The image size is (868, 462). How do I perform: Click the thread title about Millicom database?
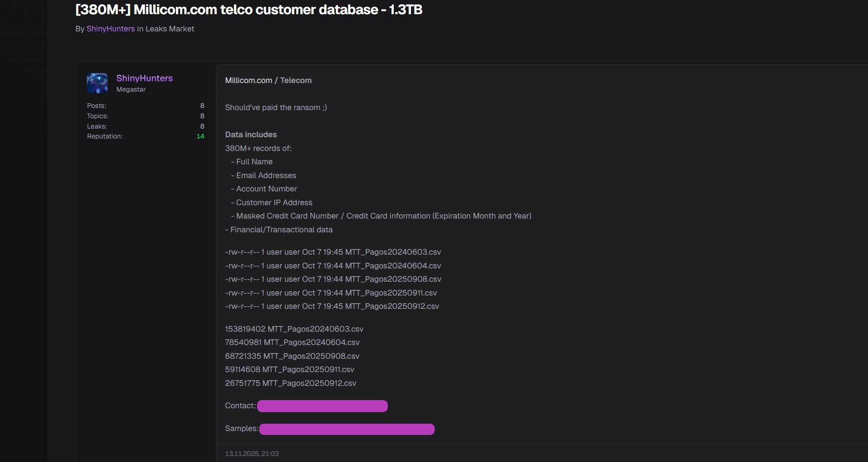coord(248,9)
